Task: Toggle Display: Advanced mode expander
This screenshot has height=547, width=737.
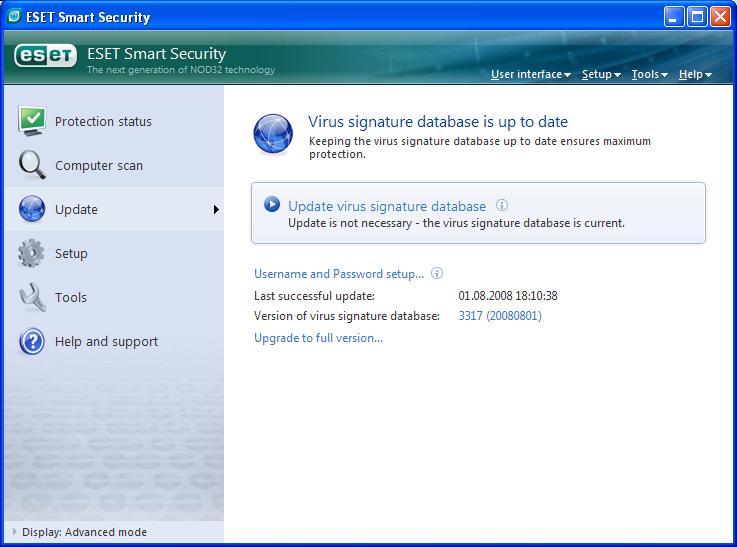Action: 15,531
